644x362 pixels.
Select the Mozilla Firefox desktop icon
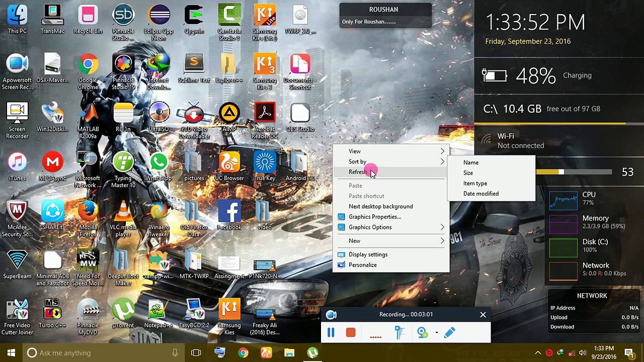88,219
